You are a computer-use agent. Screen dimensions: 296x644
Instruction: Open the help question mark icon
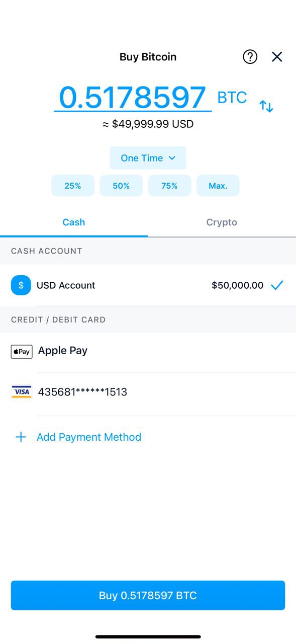click(250, 57)
